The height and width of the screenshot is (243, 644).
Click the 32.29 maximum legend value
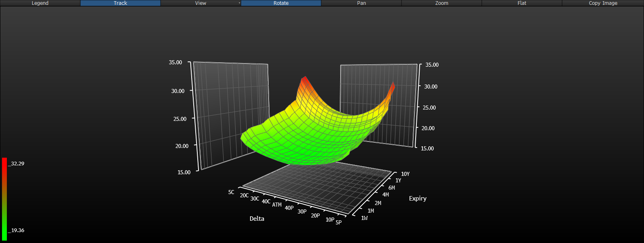[17, 163]
